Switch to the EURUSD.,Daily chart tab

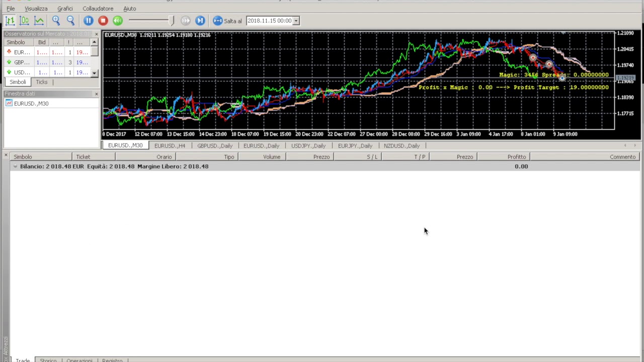261,146
